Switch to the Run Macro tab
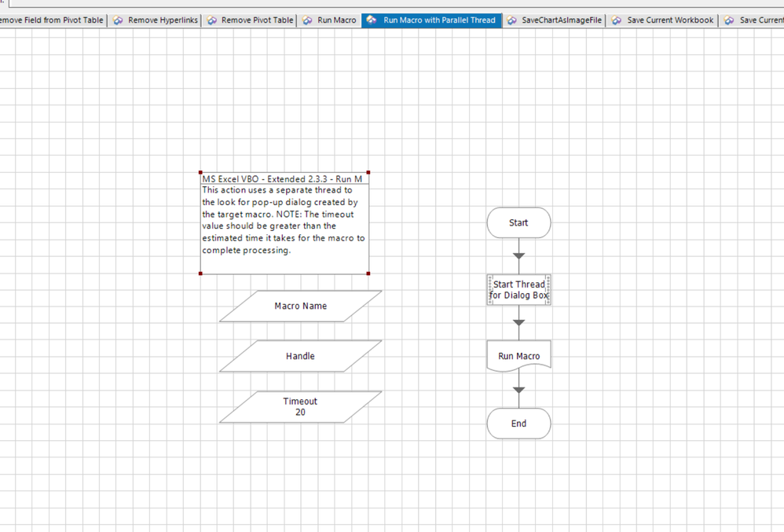Screen dimensions: 784x532 336,20
